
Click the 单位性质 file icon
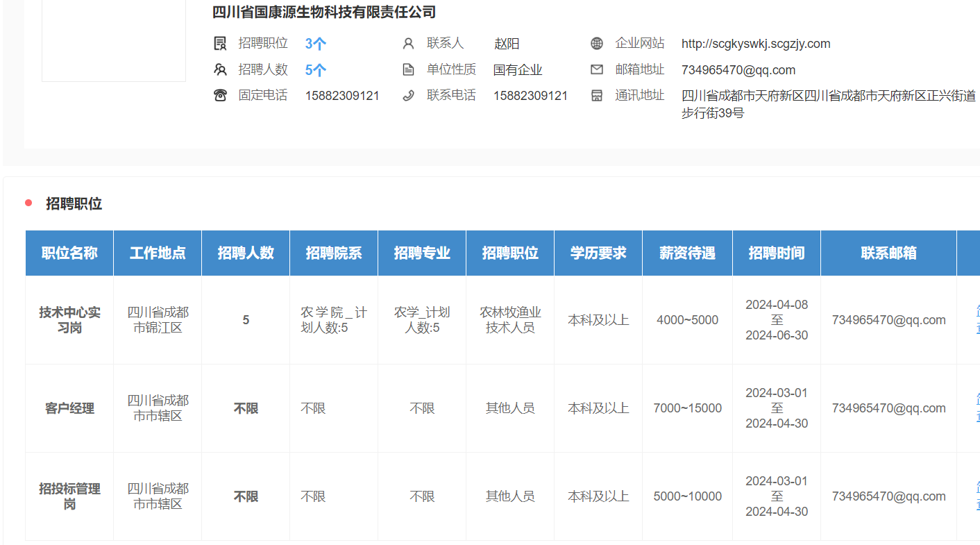click(408, 69)
